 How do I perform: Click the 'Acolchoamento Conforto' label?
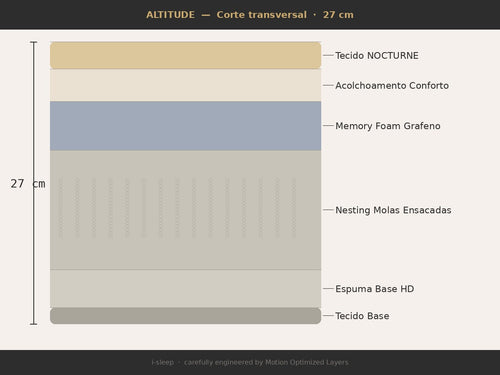click(392, 85)
